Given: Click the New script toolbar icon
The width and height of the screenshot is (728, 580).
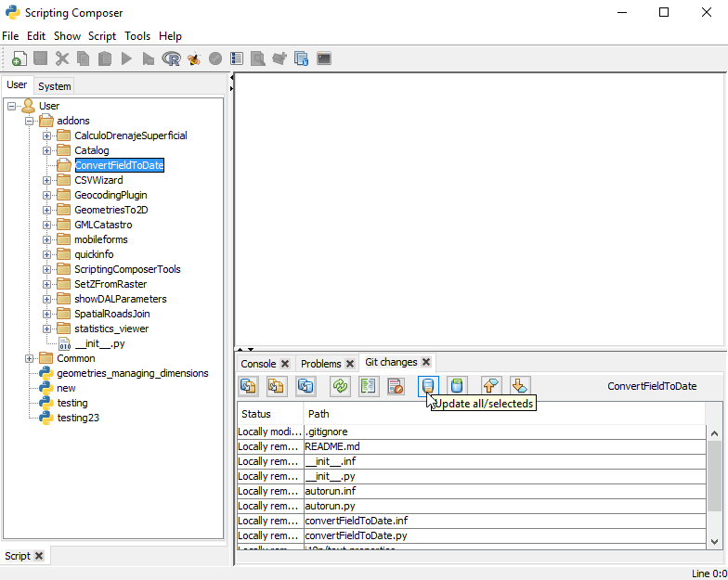Looking at the screenshot, I should (19, 58).
